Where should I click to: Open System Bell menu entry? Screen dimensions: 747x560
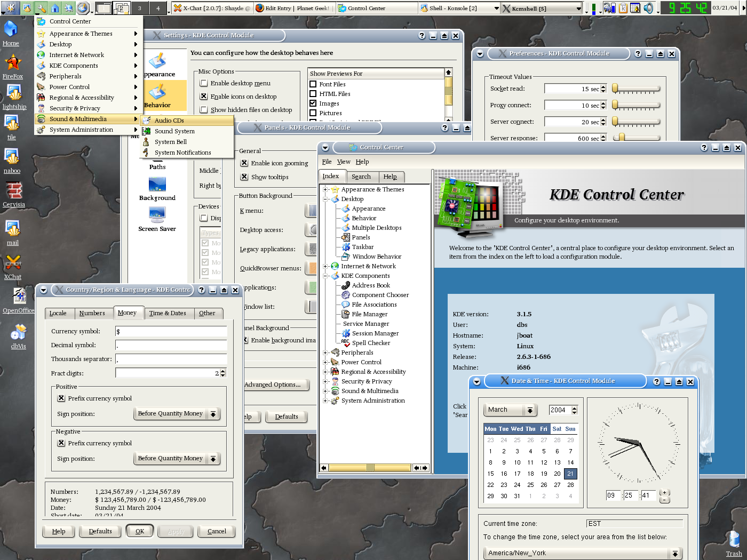(x=187, y=142)
